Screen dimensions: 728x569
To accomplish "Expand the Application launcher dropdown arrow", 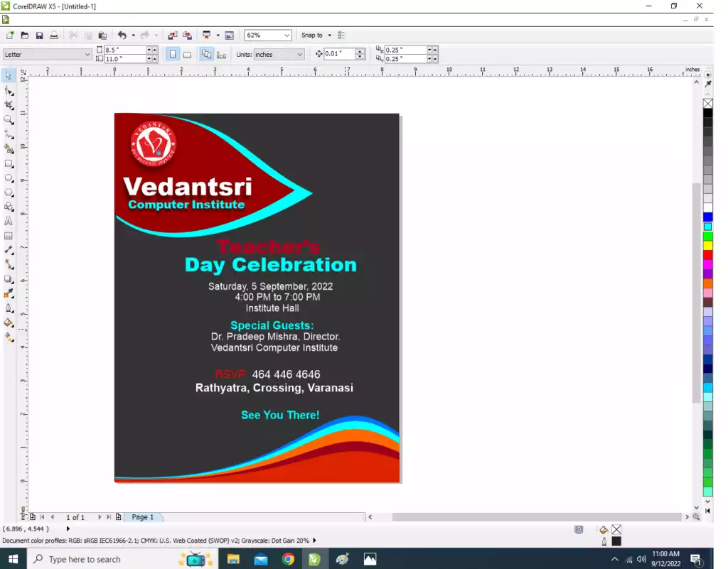I will tap(218, 36).
